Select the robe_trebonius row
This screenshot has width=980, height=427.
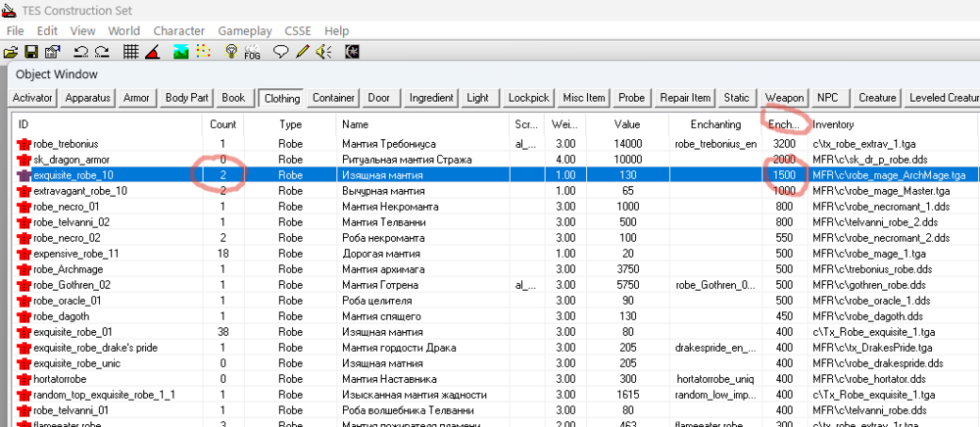click(66, 144)
